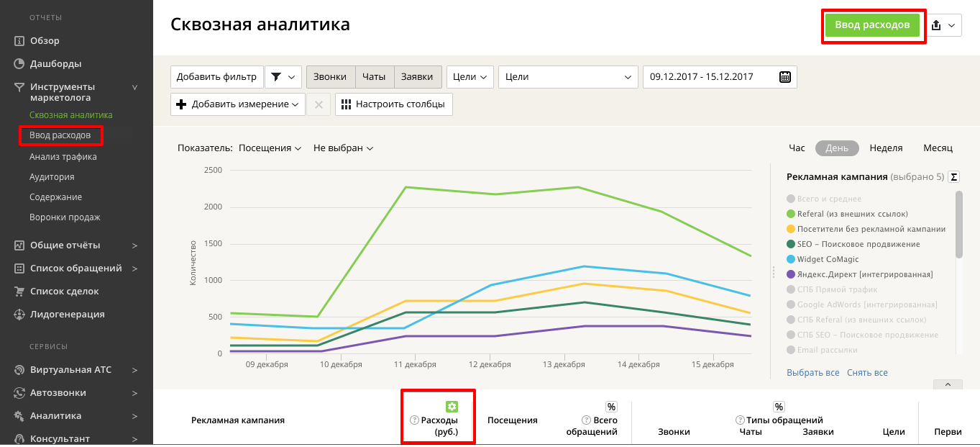The image size is (980, 447).
Task: Toggle the Звонки filter button
Action: click(x=330, y=77)
